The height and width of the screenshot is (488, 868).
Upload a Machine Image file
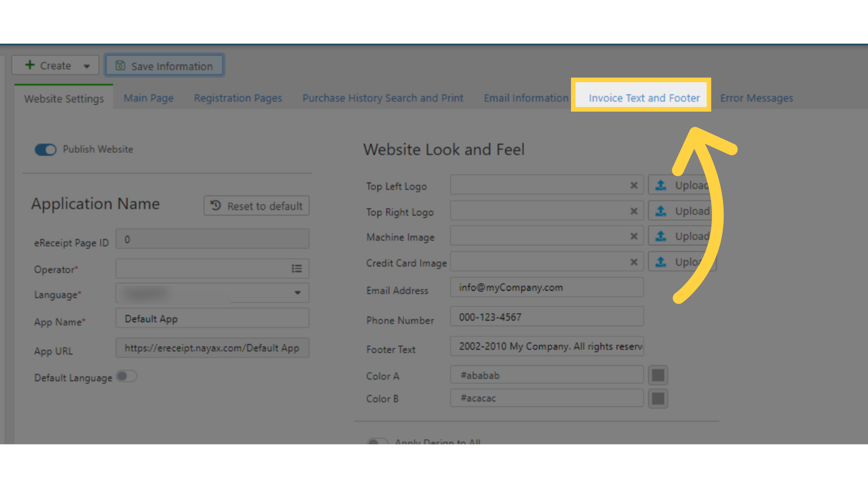tap(682, 236)
